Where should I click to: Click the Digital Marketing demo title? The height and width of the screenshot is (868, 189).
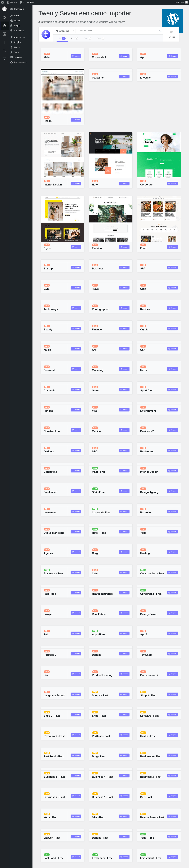pos(54,533)
